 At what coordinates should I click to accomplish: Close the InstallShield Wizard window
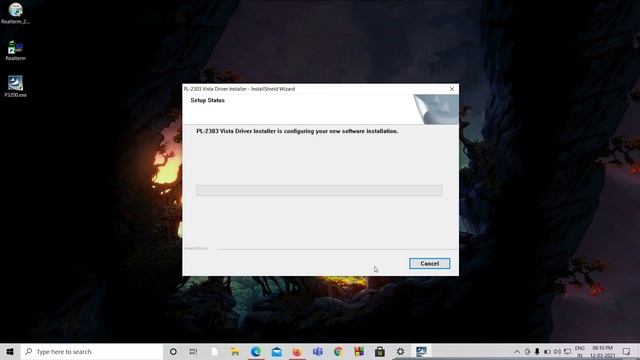tap(452, 89)
